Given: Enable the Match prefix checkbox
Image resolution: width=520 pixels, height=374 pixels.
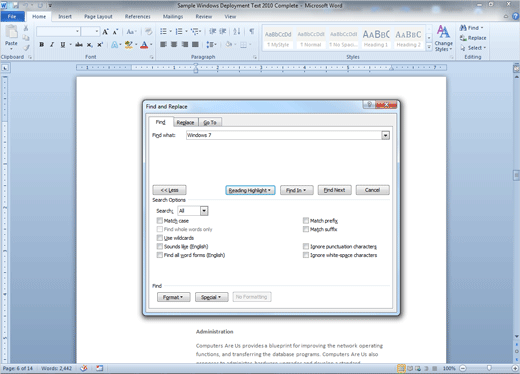Looking at the screenshot, I should (x=306, y=220).
